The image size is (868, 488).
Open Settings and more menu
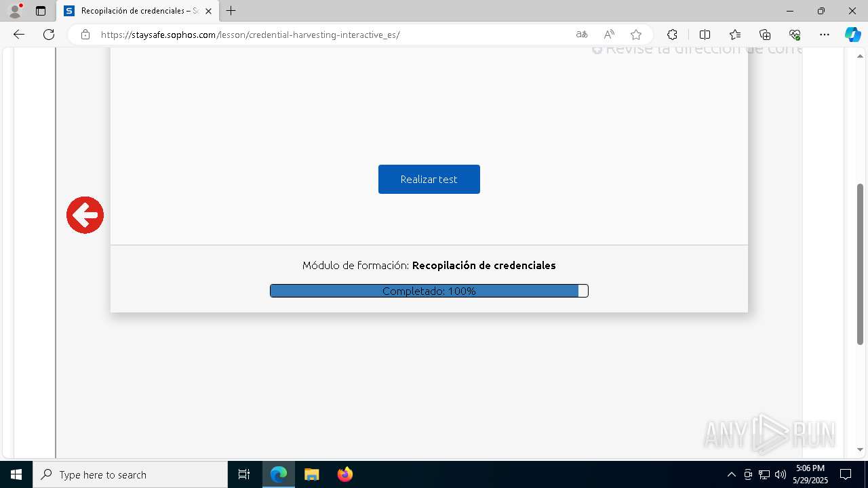coord(825,35)
